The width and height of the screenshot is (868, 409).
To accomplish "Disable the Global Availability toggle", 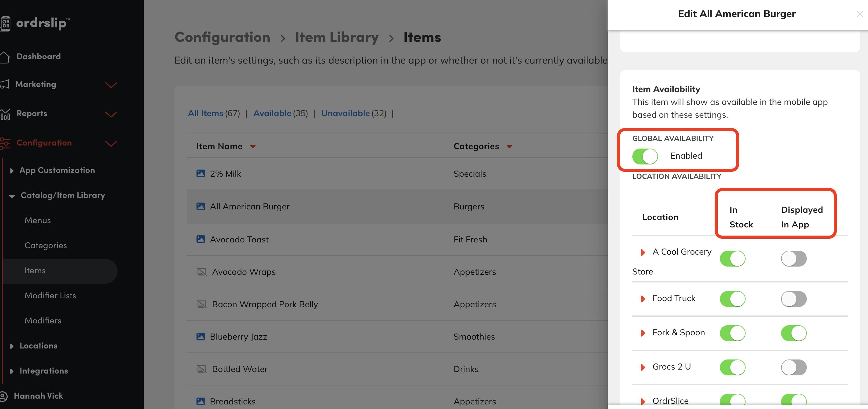I will coord(645,156).
